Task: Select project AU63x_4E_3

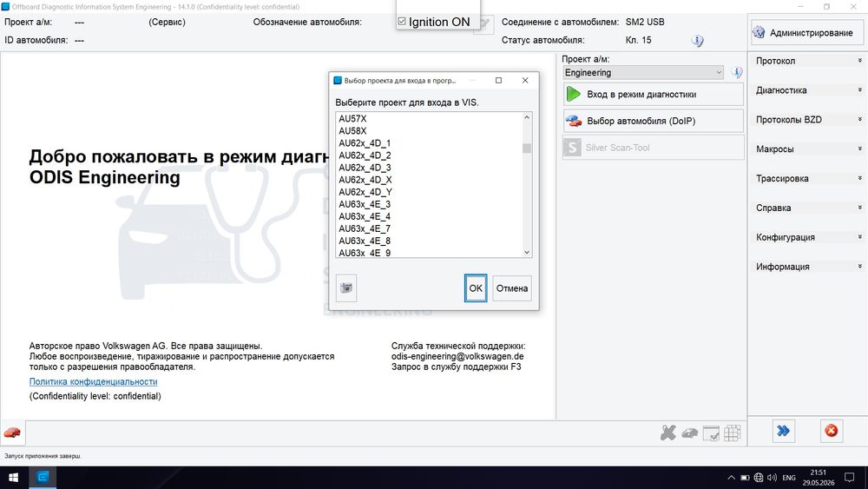Action: pyautogui.click(x=365, y=204)
